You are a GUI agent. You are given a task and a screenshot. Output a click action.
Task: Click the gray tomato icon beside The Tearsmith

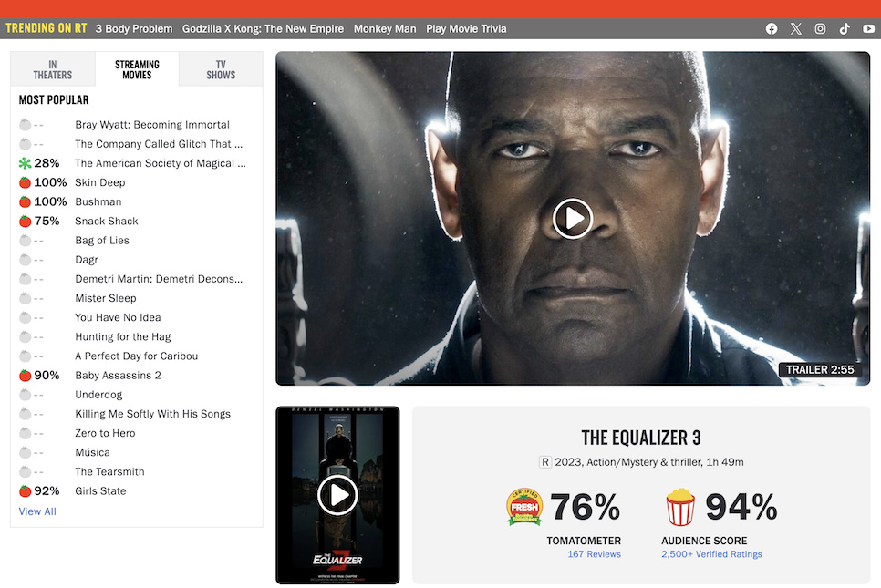pos(25,471)
